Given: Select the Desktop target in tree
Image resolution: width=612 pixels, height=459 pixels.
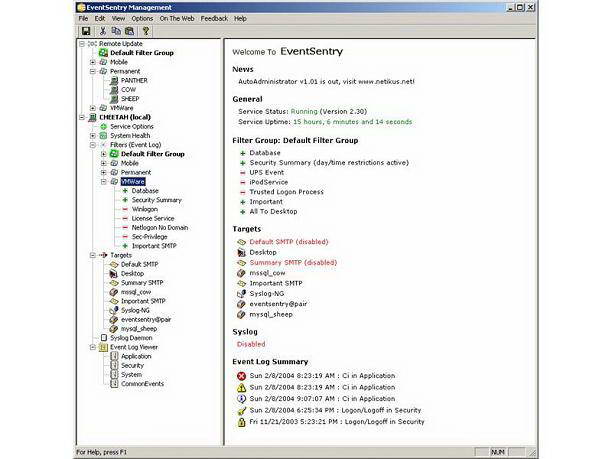Looking at the screenshot, I should (x=132, y=273).
